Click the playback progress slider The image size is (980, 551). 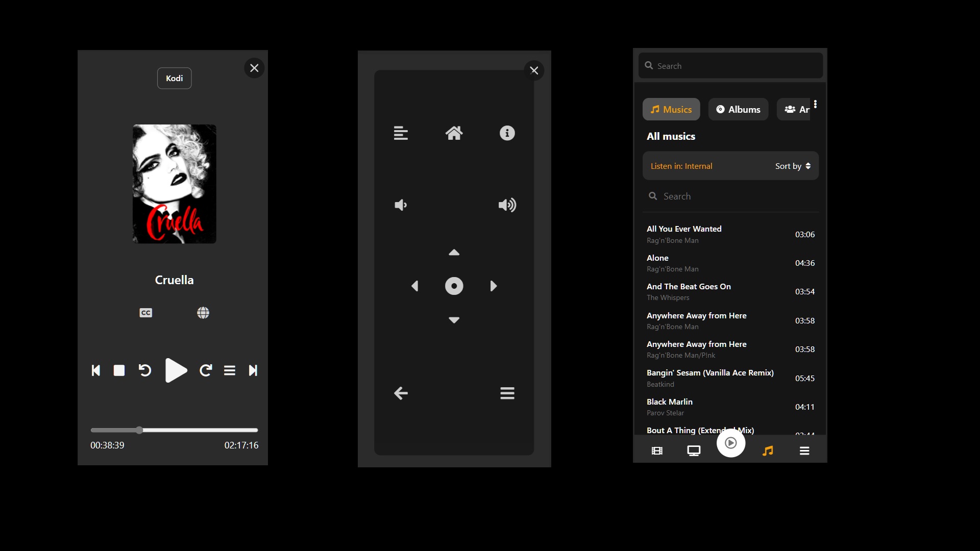pyautogui.click(x=174, y=430)
